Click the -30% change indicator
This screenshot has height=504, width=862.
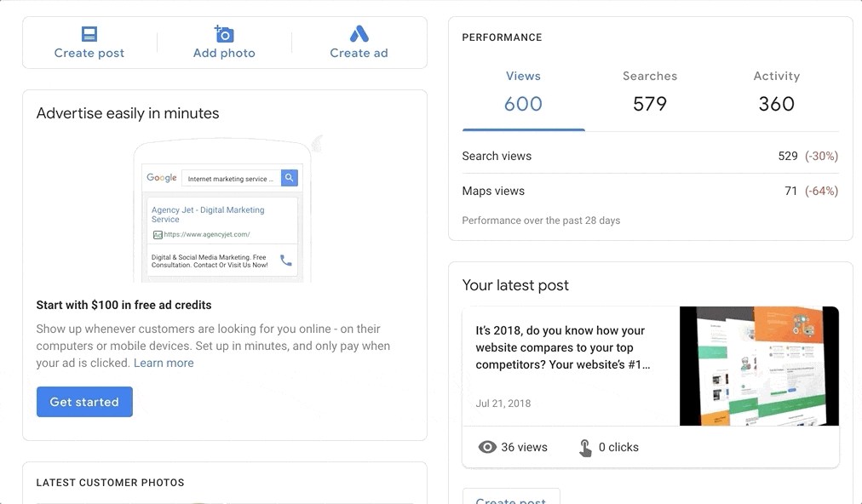tap(821, 156)
